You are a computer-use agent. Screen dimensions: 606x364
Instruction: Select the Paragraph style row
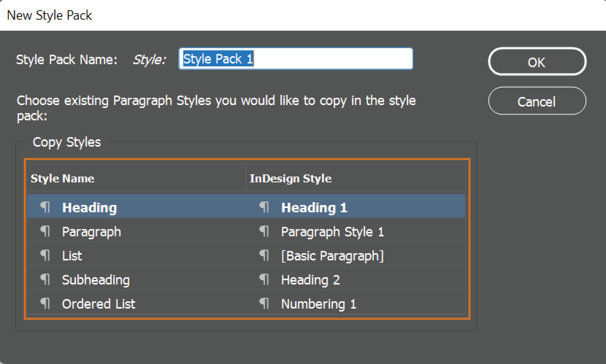[92, 231]
